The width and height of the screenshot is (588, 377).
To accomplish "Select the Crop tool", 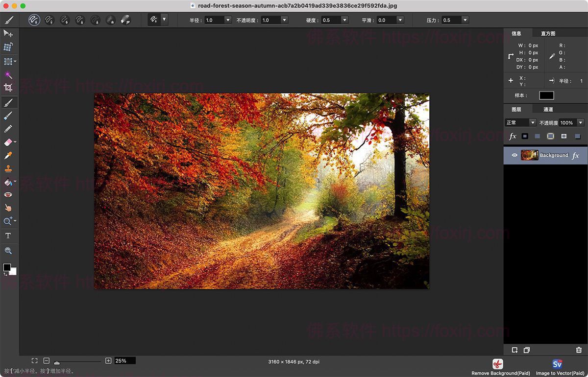I will [8, 88].
